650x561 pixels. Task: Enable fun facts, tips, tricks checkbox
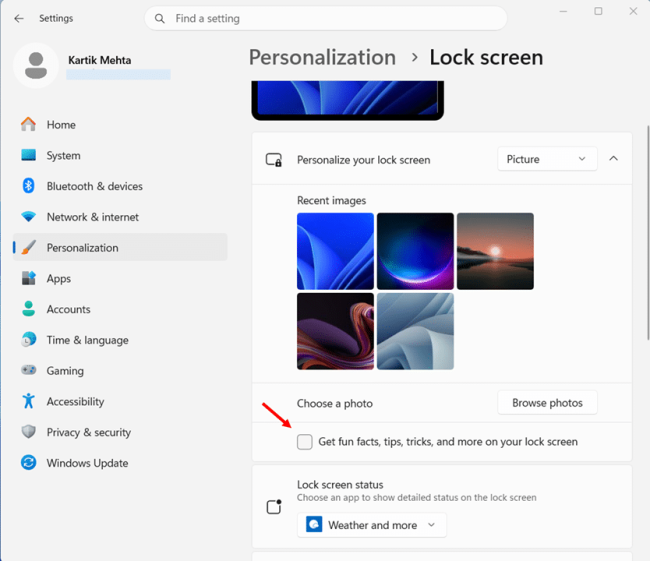click(x=305, y=442)
